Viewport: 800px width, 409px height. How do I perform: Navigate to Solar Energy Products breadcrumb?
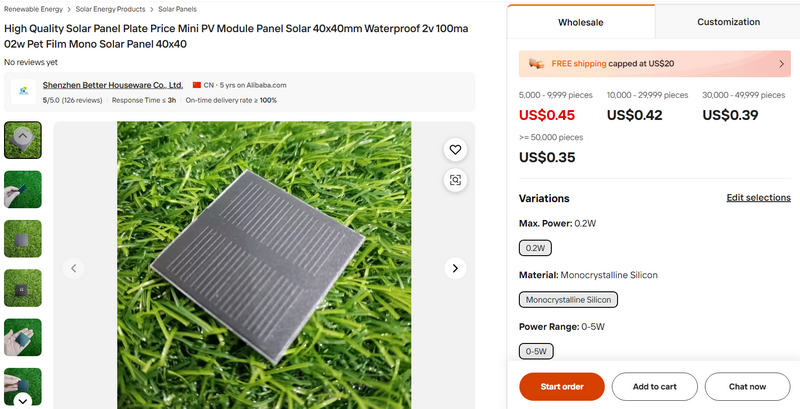(112, 9)
